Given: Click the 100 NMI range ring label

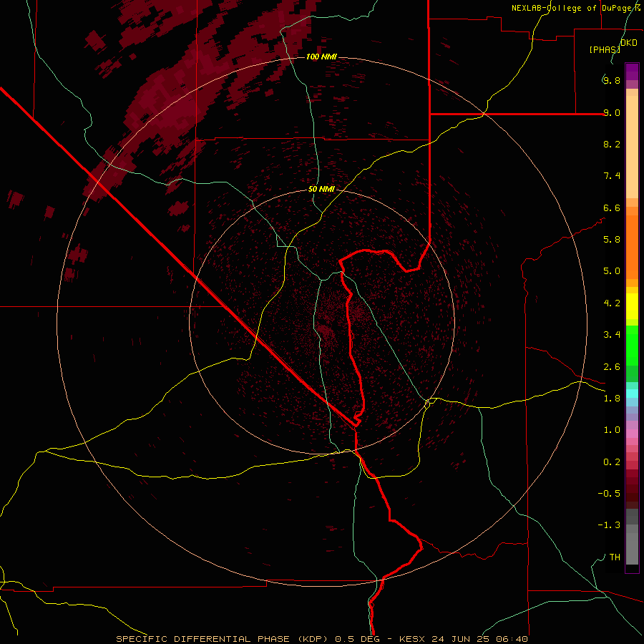Looking at the screenshot, I should click(321, 57).
